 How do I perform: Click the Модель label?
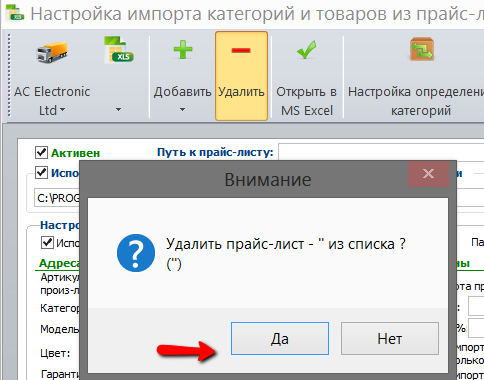(60, 329)
